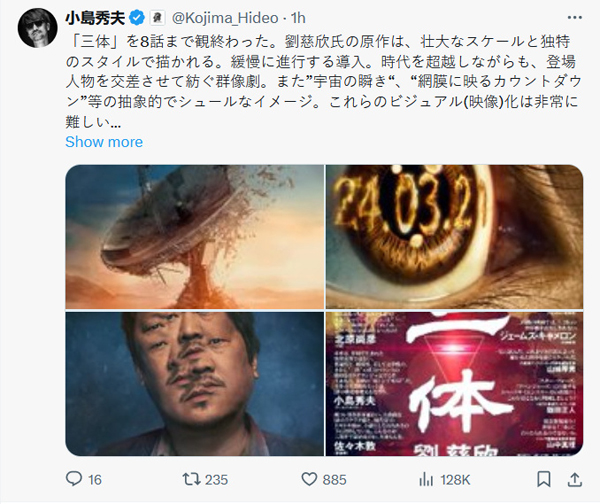The height and width of the screenshot is (504, 600).
Task: Click the blue verified checkmark badge
Action: pyautogui.click(x=137, y=18)
